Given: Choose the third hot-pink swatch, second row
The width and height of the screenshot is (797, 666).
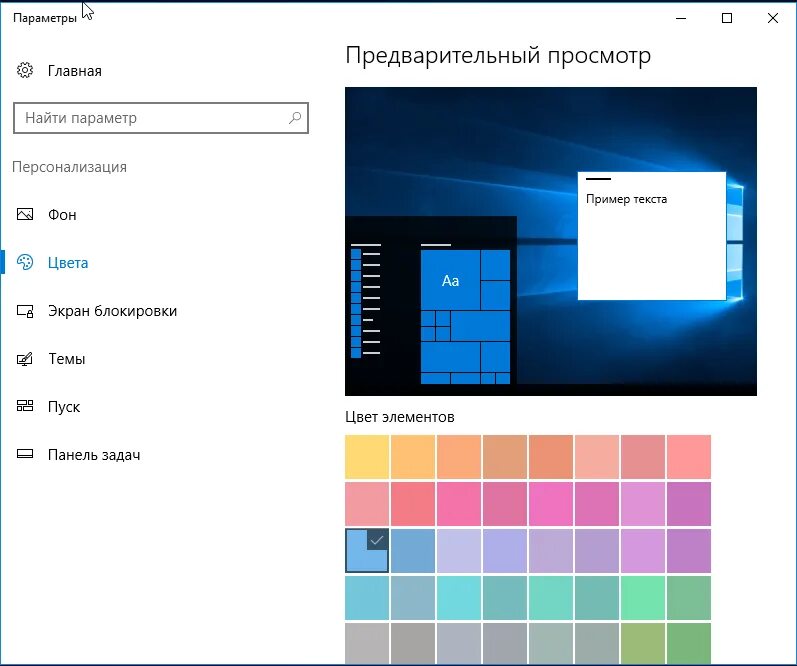Looking at the screenshot, I should point(459,504).
